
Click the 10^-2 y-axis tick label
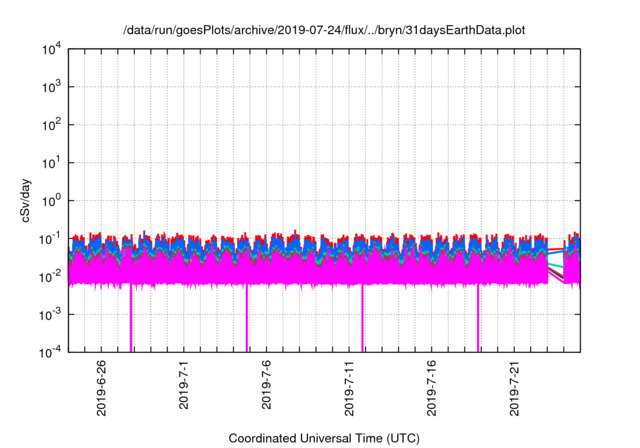coord(50,277)
